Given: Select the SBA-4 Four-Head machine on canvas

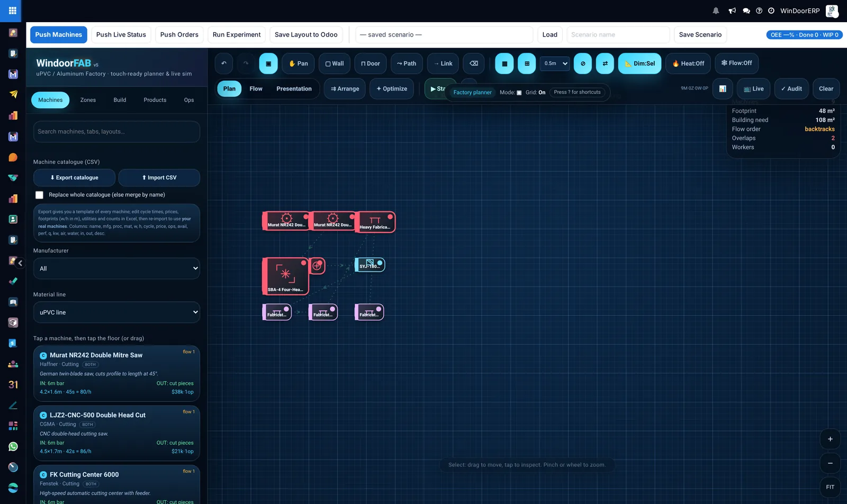Looking at the screenshot, I should click(x=285, y=276).
